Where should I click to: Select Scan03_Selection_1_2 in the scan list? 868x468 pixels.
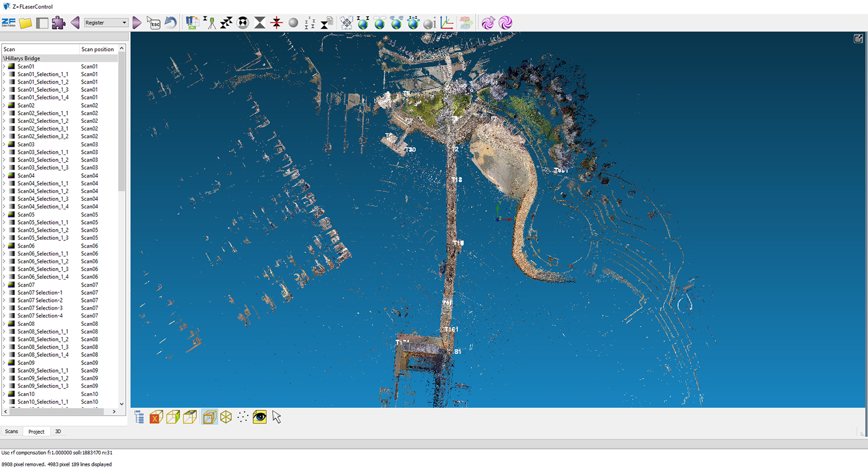point(43,160)
